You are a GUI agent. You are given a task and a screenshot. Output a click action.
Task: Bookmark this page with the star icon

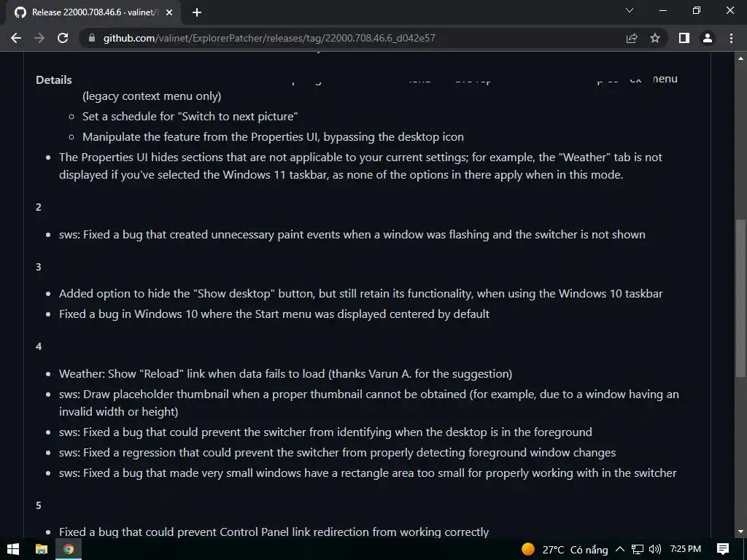[x=655, y=38]
